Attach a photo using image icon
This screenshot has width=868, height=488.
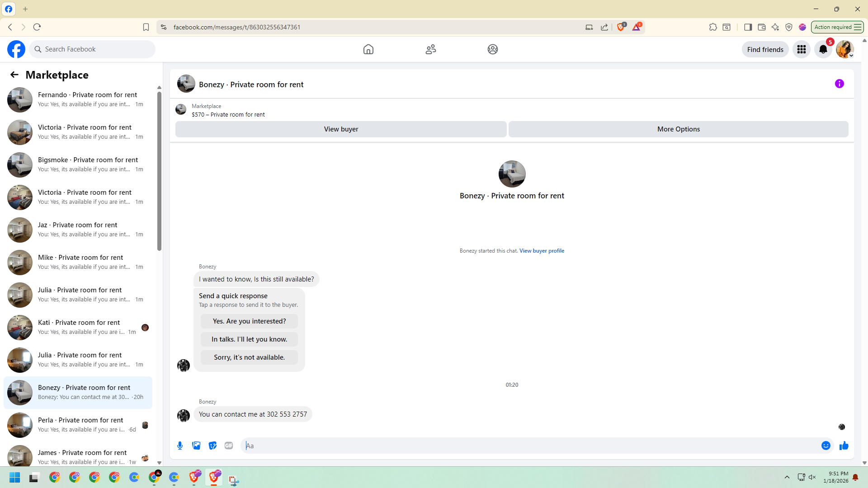196,446
